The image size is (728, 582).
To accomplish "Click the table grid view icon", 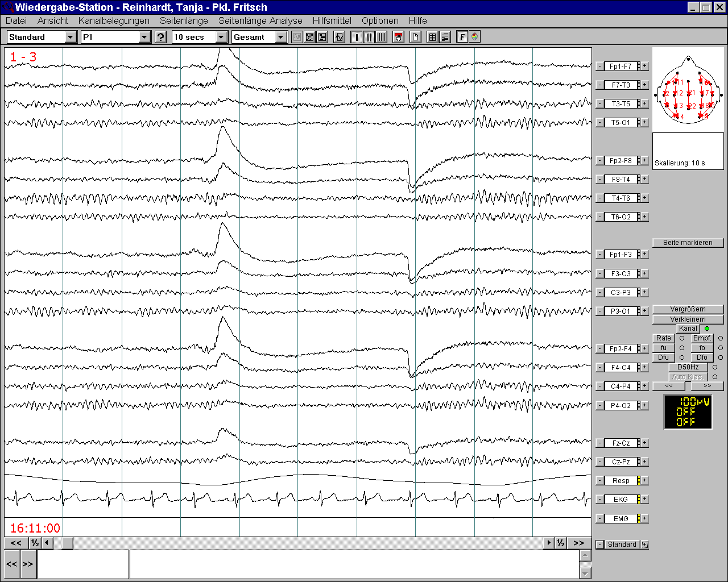I will click(432, 37).
